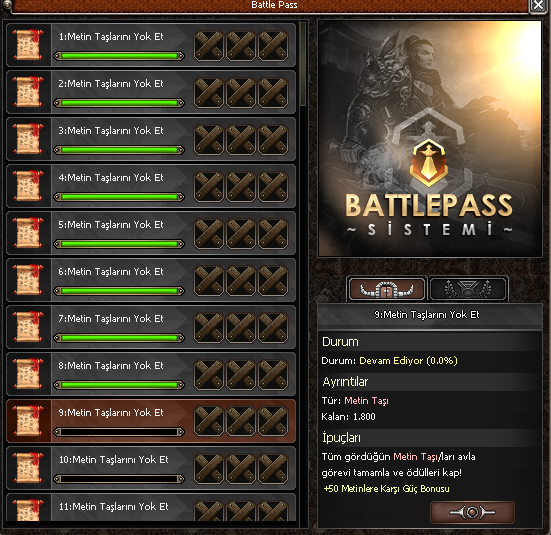Image resolution: width=551 pixels, height=535 pixels.
Task: Close the Battle Pass window
Action: [538, 6]
